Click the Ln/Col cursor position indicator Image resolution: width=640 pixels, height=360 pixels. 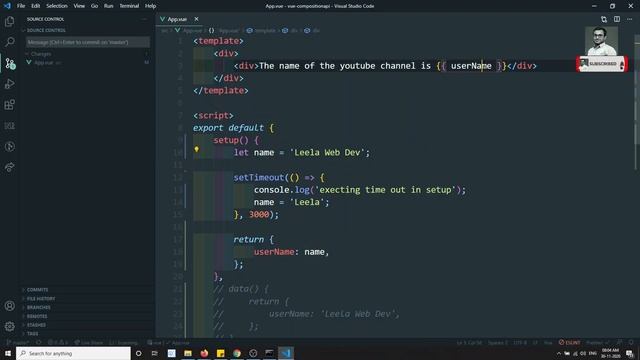[469, 342]
